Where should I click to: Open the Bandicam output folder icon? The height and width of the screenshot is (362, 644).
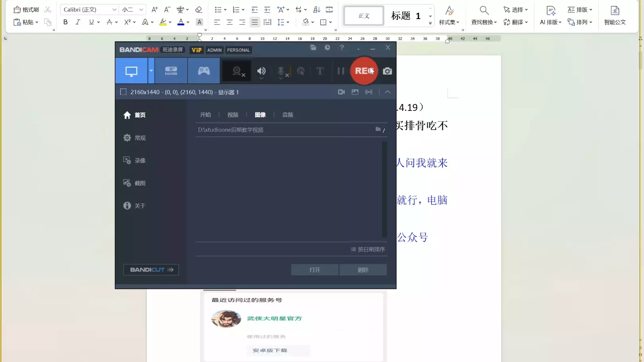point(313,48)
